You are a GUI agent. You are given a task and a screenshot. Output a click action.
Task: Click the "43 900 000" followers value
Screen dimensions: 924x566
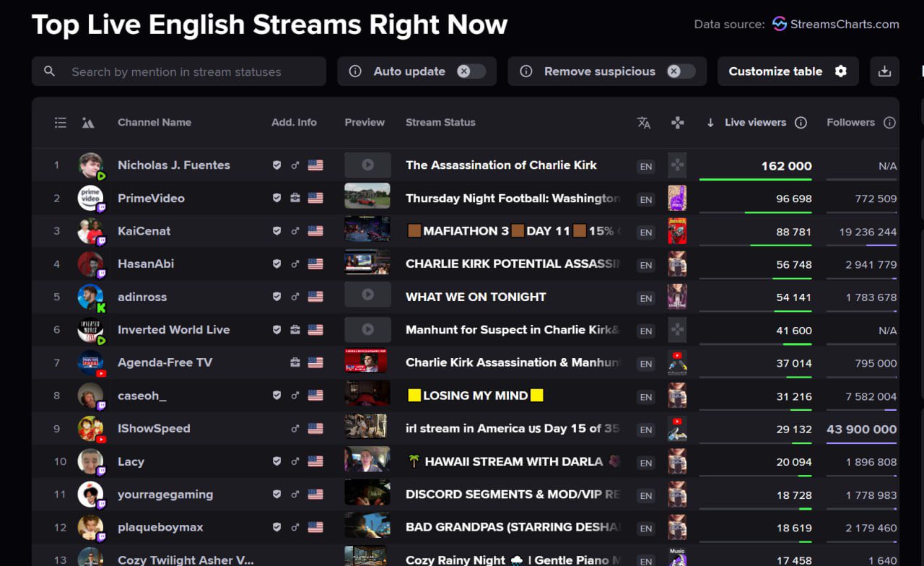click(862, 429)
